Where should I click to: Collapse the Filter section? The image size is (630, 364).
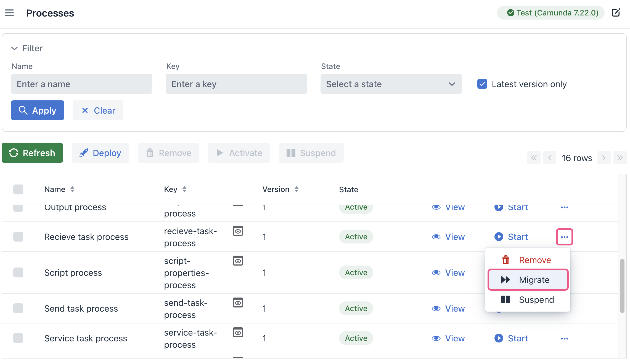coord(27,48)
